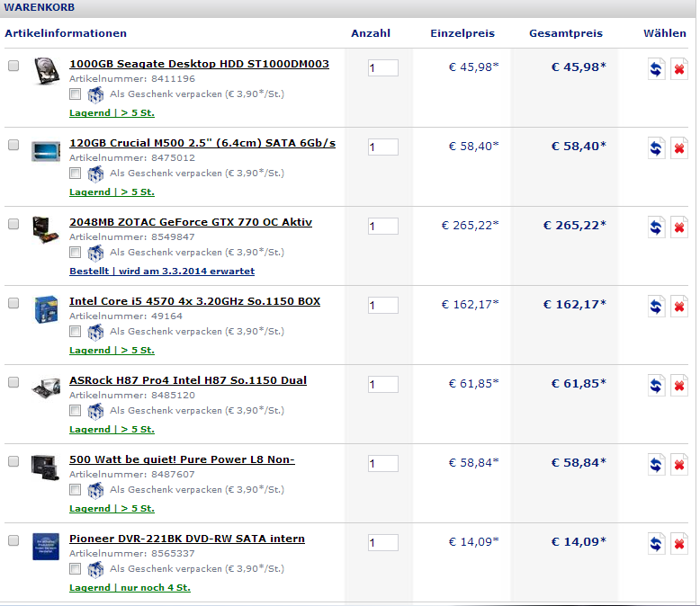This screenshot has height=606, width=700.
Task: Click gift box icon for Pioneer DVD-RW
Action: pyautogui.click(x=95, y=569)
